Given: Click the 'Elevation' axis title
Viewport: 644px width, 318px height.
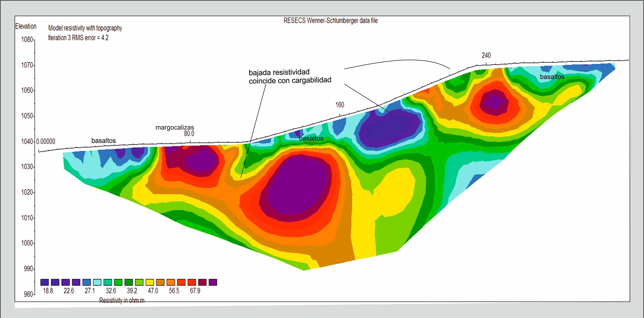Looking at the screenshot, I should (26, 26).
